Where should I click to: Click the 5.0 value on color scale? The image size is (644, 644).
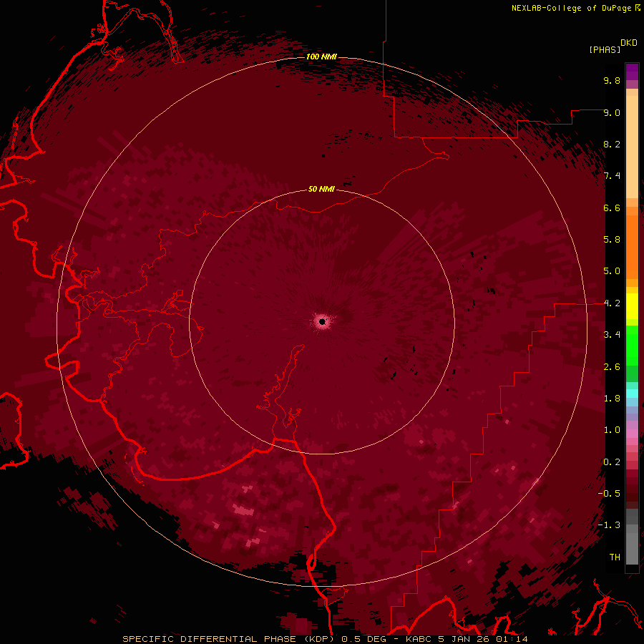pyautogui.click(x=612, y=271)
